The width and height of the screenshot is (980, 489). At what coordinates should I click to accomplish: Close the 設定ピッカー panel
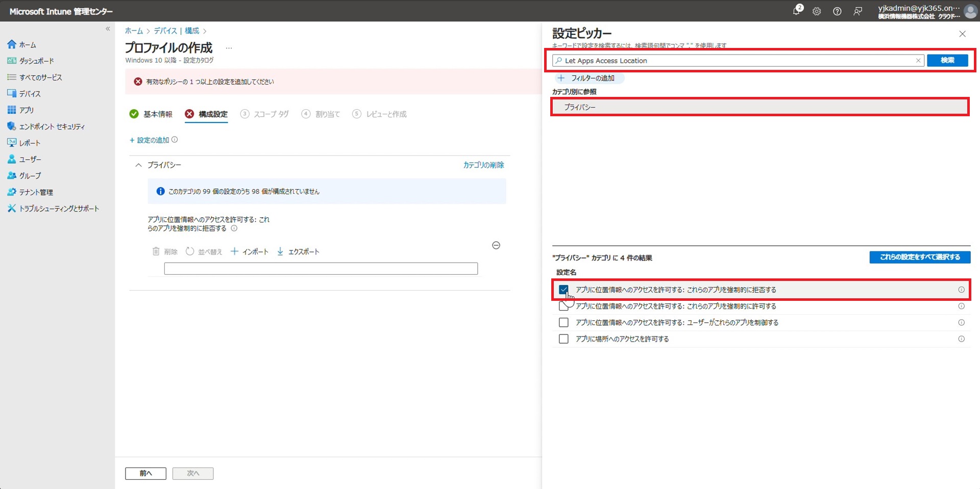(962, 34)
